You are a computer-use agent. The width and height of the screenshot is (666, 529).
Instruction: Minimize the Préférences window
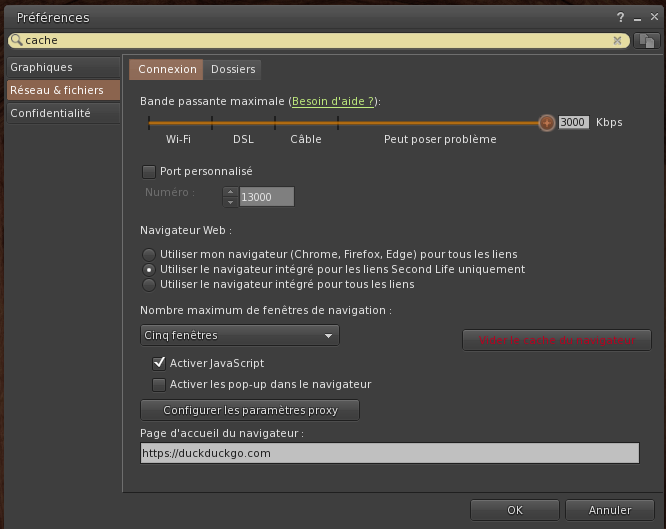(638, 18)
